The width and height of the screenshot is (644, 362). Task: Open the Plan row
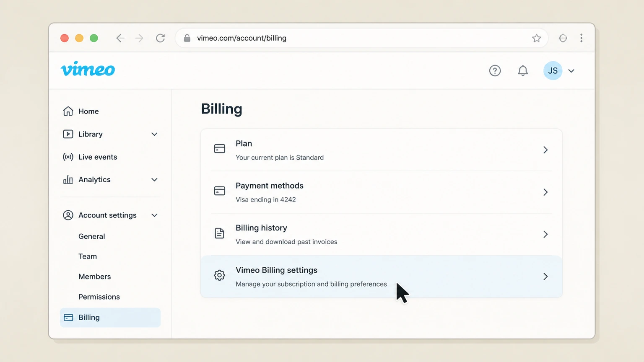click(381, 150)
